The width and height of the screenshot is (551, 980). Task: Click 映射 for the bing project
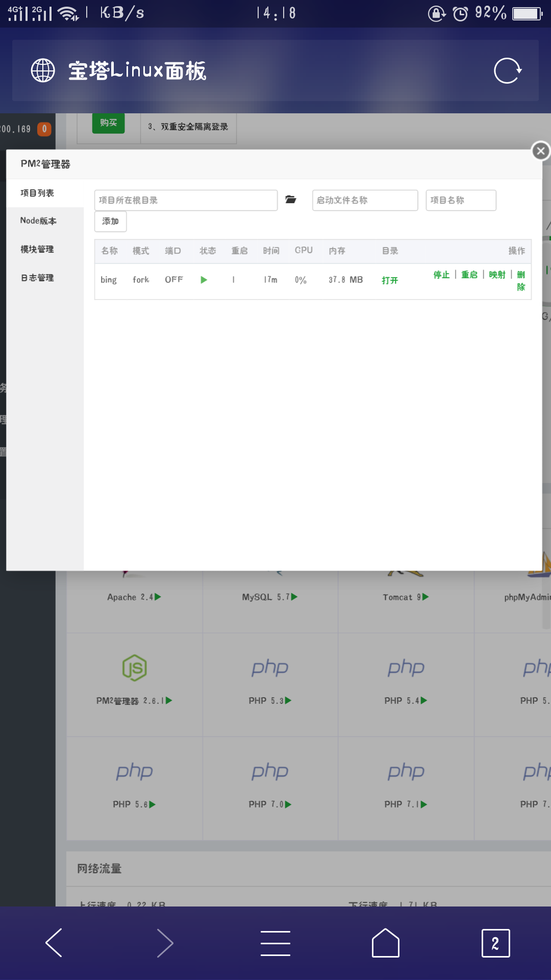[497, 275]
